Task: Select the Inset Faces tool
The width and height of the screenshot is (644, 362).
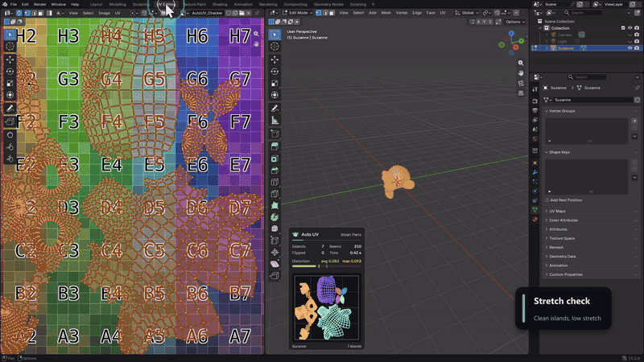Action: 275,158
